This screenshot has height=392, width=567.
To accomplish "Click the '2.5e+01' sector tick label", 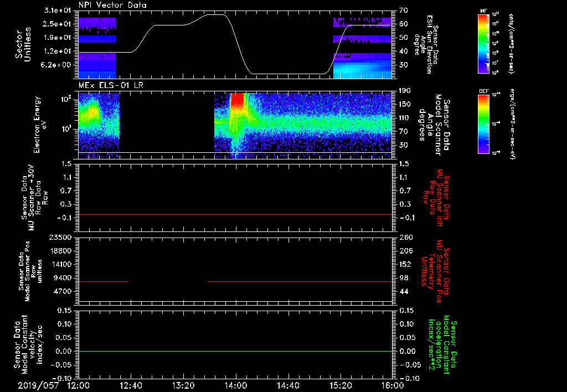I will pos(58,24).
